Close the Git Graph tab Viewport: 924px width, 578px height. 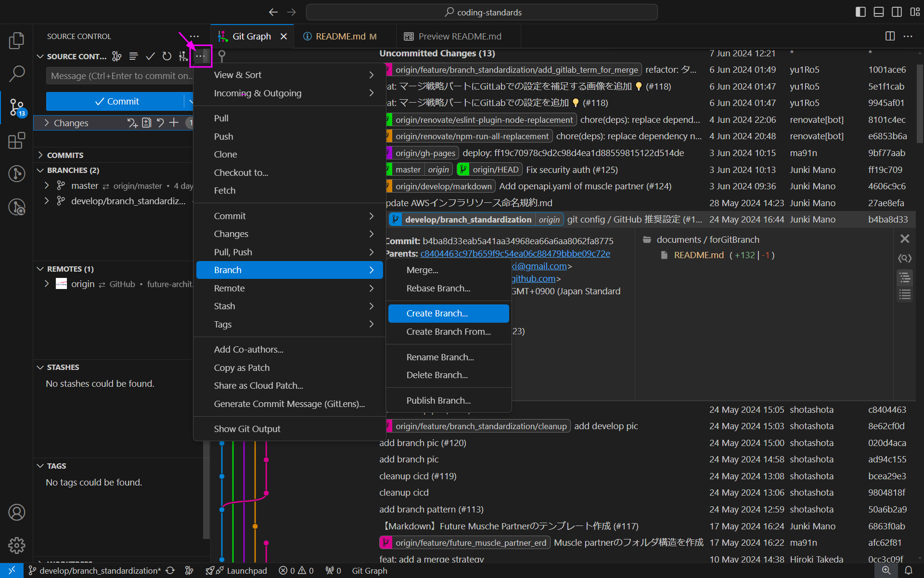(x=284, y=36)
